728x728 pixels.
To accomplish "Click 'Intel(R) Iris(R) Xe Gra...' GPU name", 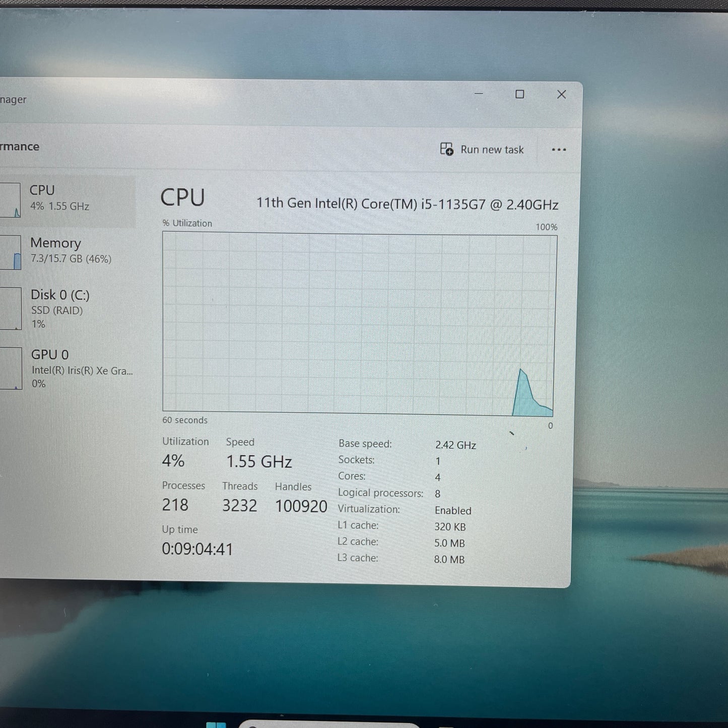I will pyautogui.click(x=82, y=370).
